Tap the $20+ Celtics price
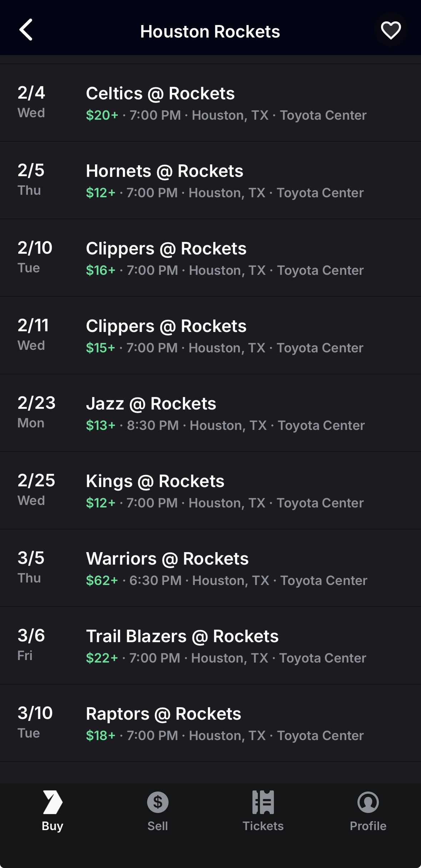The width and height of the screenshot is (421, 868). (x=102, y=115)
